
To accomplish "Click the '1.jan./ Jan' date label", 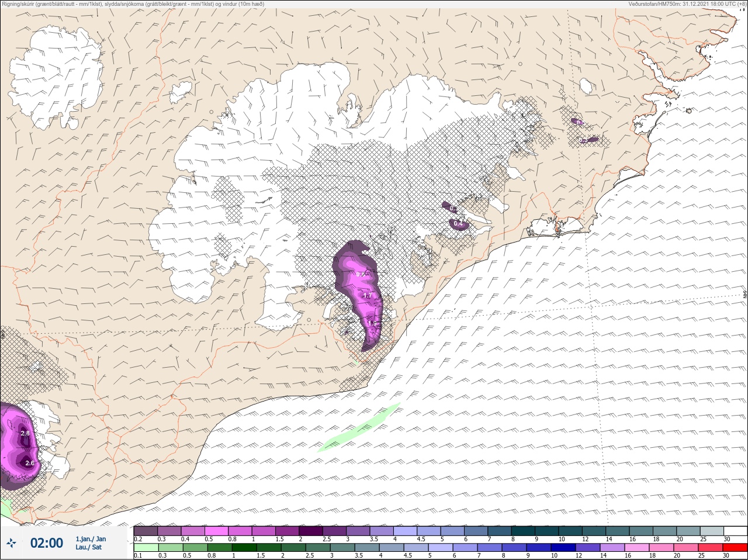I will (x=91, y=539).
